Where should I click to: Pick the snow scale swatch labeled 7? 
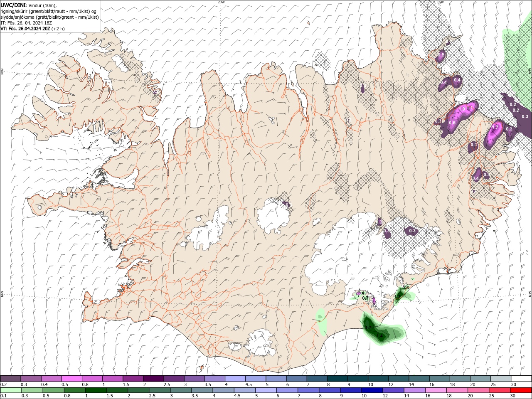point(317,379)
